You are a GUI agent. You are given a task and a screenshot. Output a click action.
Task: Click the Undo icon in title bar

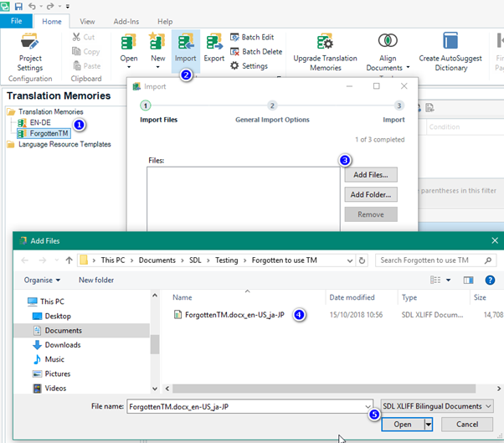click(32, 6)
